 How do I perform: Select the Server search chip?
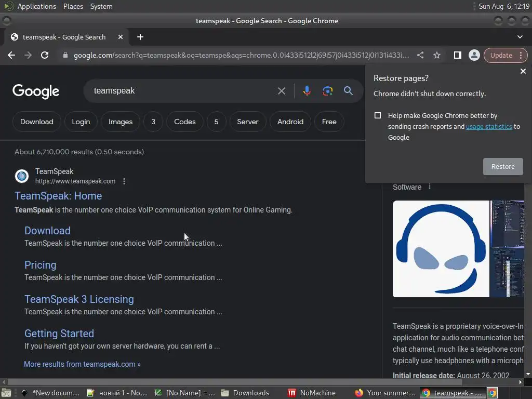248,122
